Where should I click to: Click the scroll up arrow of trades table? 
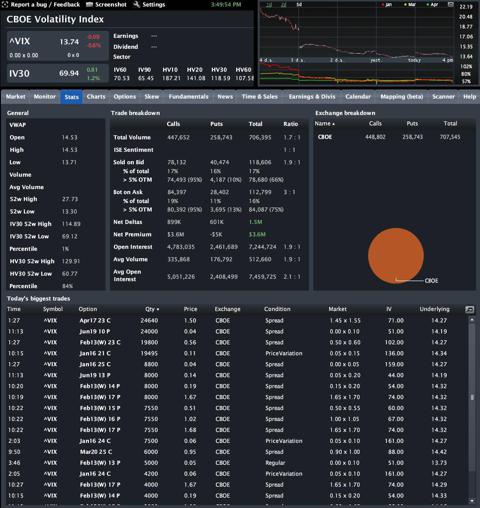point(472,320)
